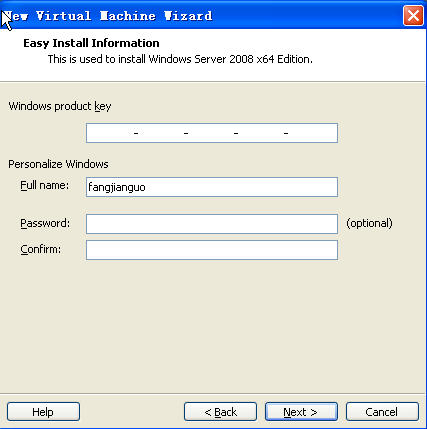Focus the first product key segment
427x429 pixels.
coord(110,133)
